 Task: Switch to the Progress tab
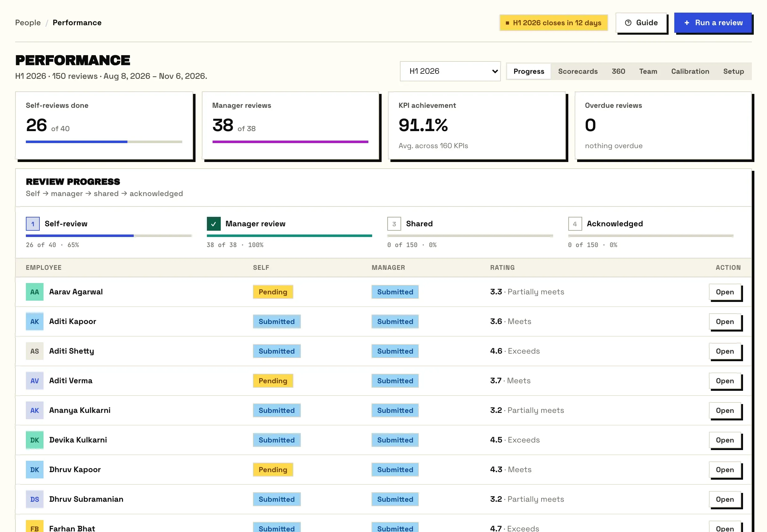coord(529,71)
